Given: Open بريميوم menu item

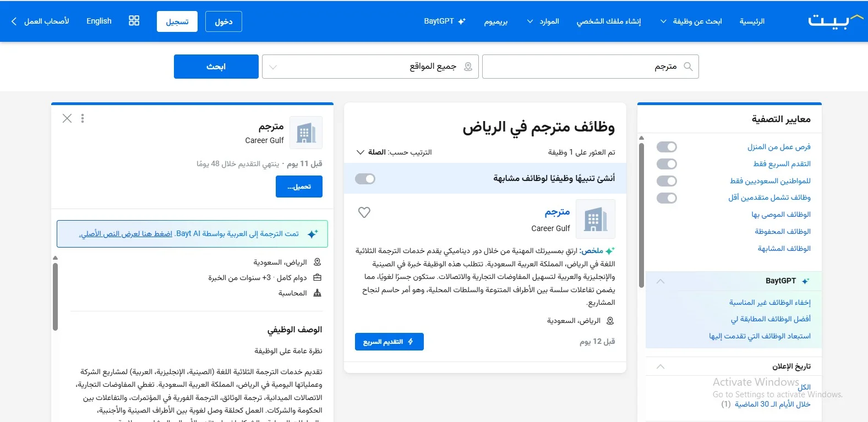Looking at the screenshot, I should (496, 21).
